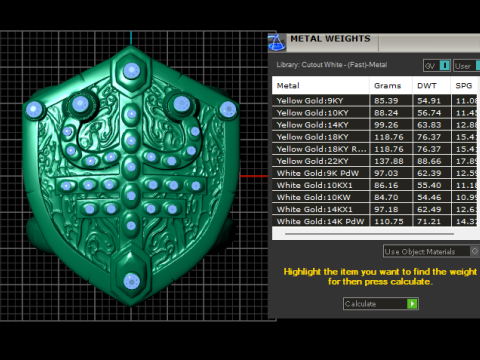Click the 55.40 DWT value
Screen dimensions: 480x360
(429, 185)
